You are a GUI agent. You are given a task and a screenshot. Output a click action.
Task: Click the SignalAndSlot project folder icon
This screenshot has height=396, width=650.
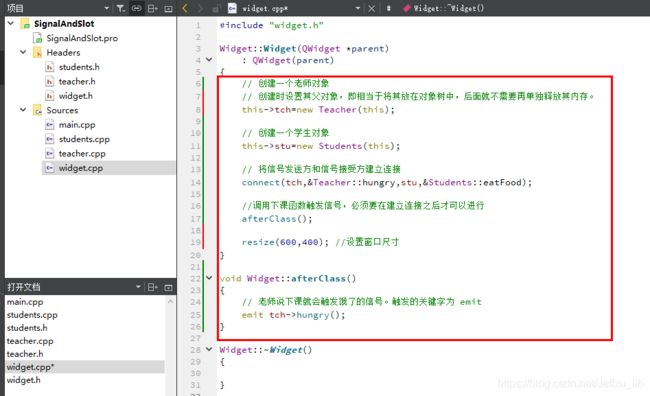[25, 24]
